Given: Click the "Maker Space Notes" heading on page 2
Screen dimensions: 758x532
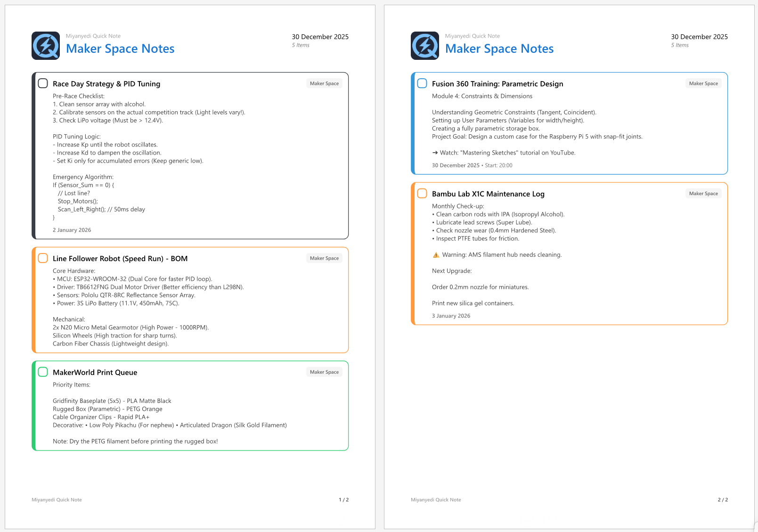Looking at the screenshot, I should (x=499, y=49).
